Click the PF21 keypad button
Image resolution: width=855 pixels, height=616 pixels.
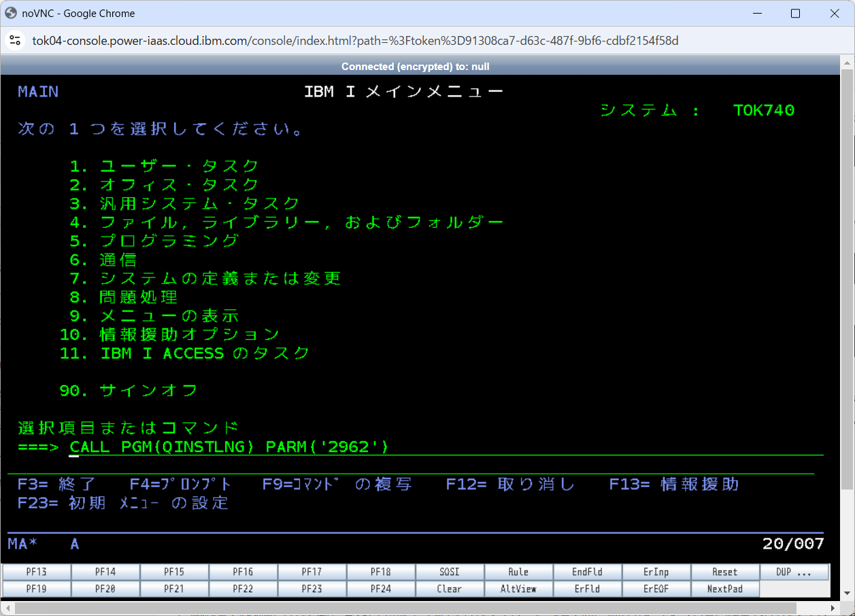point(174,589)
